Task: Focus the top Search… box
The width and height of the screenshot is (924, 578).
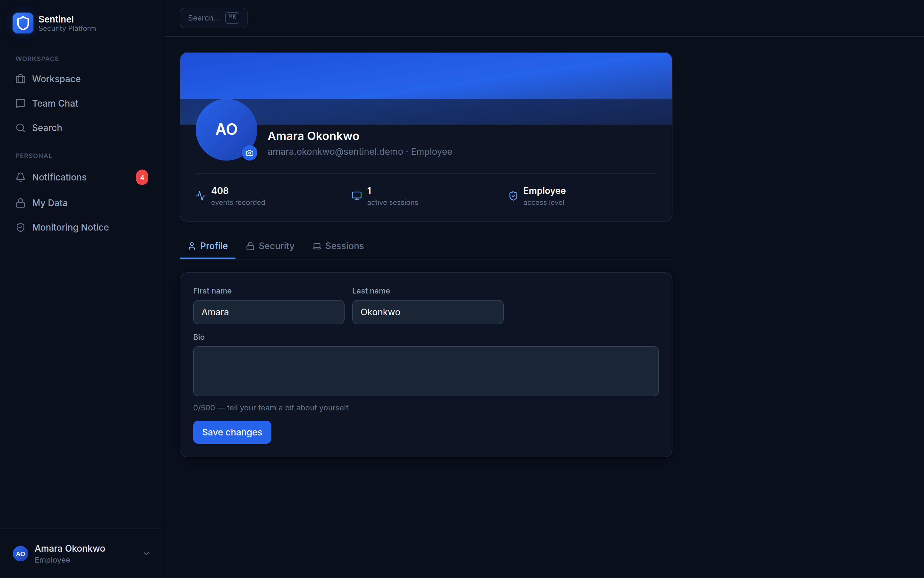Action: (213, 18)
